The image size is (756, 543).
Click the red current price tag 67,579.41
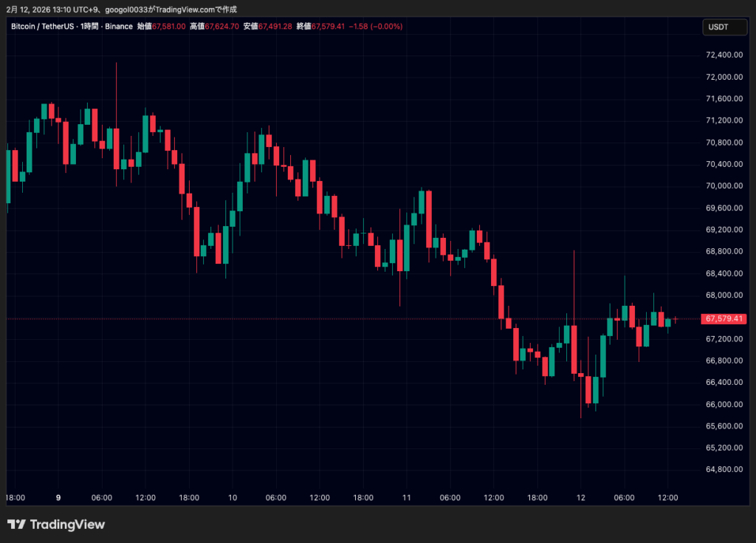point(725,319)
